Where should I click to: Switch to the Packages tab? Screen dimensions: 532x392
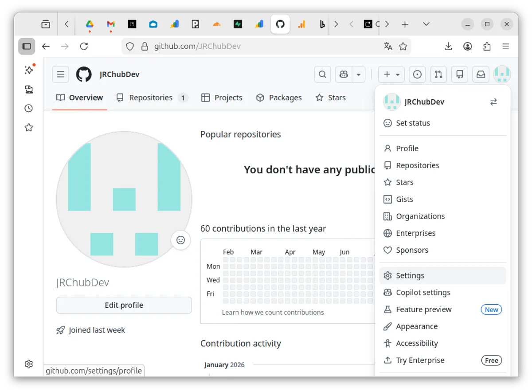[x=279, y=98]
